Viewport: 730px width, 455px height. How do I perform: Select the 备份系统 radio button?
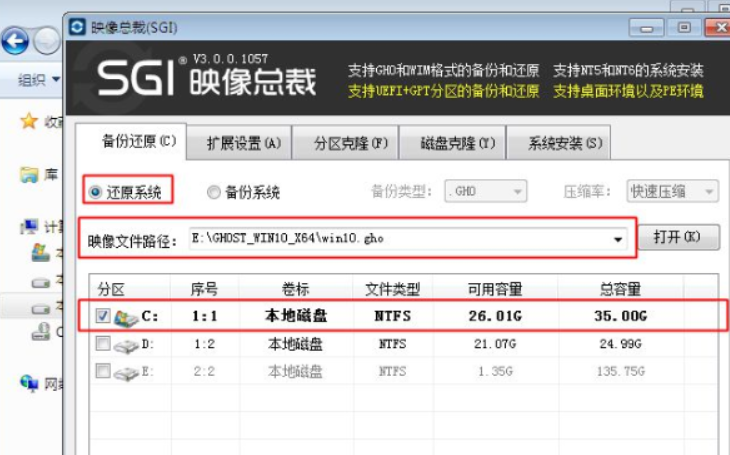pyautogui.click(x=213, y=192)
